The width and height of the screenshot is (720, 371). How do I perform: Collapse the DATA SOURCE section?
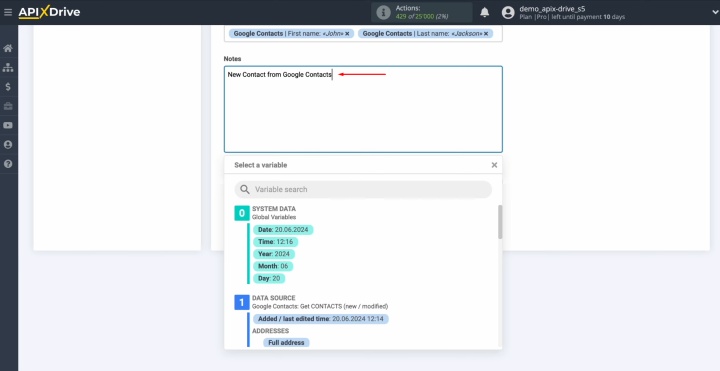coord(242,302)
